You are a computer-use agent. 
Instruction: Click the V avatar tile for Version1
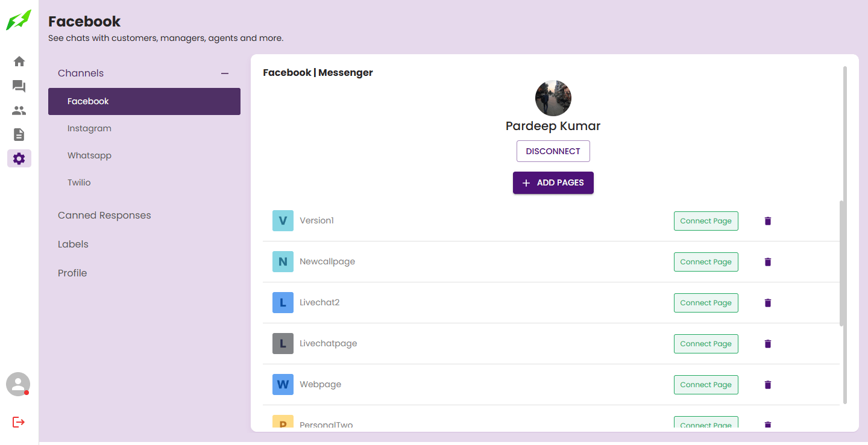click(x=283, y=221)
